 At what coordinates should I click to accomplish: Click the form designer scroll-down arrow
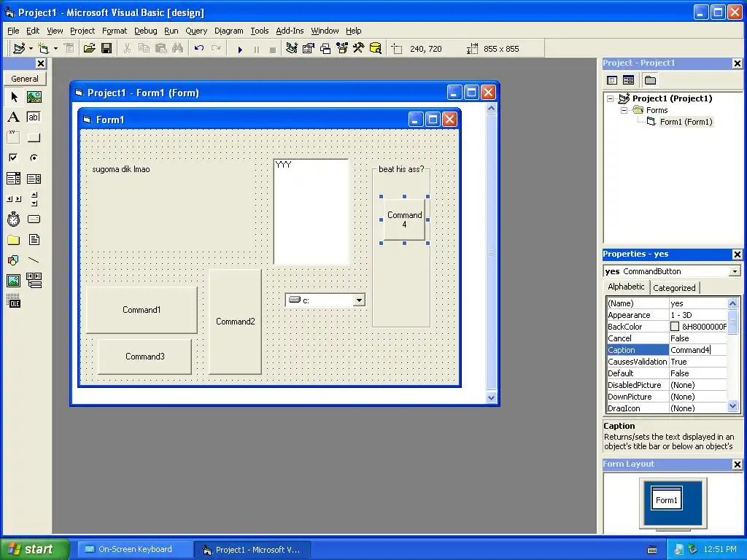[x=491, y=397]
